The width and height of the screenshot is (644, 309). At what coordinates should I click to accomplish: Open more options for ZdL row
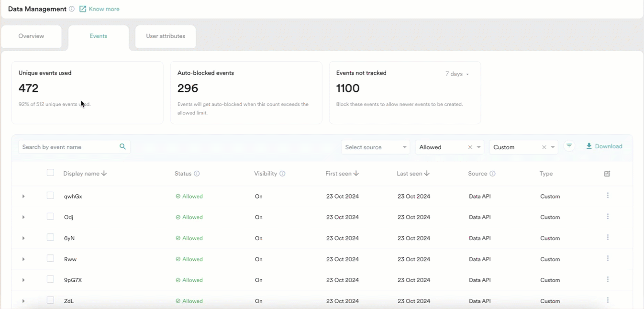tap(608, 300)
